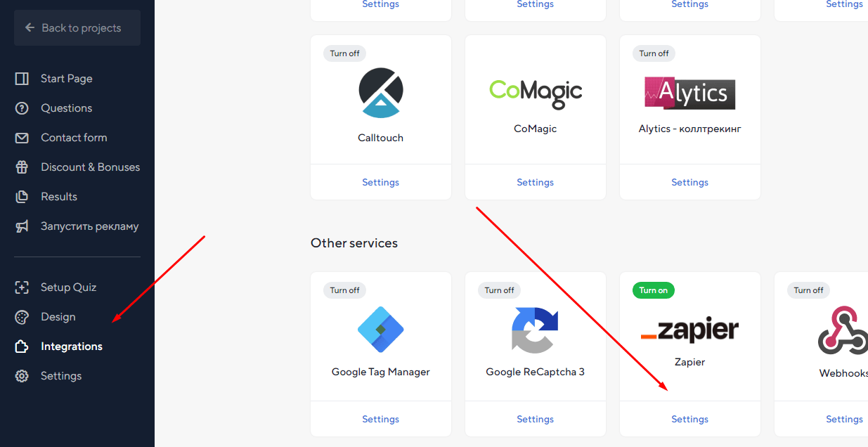
Task: Click the Settings gear icon in sidebar
Action: click(22, 376)
